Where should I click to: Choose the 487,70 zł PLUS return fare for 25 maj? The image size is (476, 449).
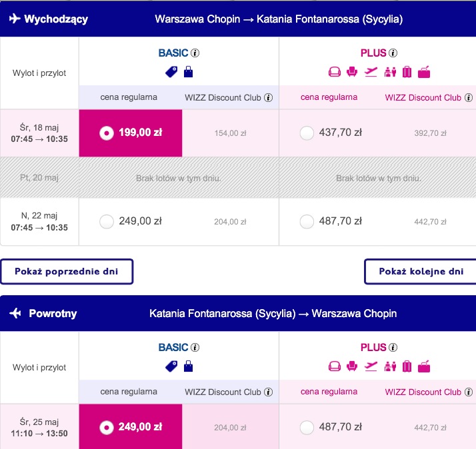pos(307,428)
